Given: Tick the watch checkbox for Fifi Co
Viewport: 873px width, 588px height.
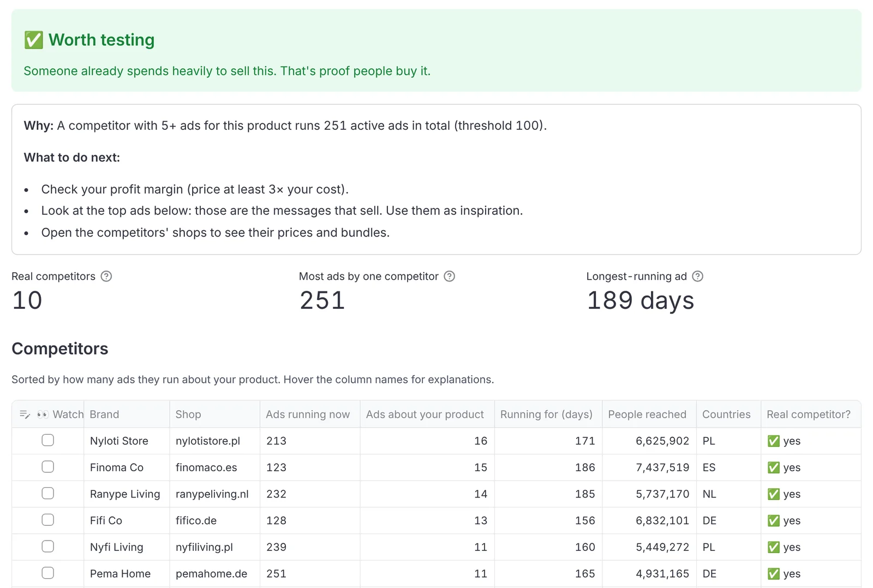Looking at the screenshot, I should [x=48, y=520].
